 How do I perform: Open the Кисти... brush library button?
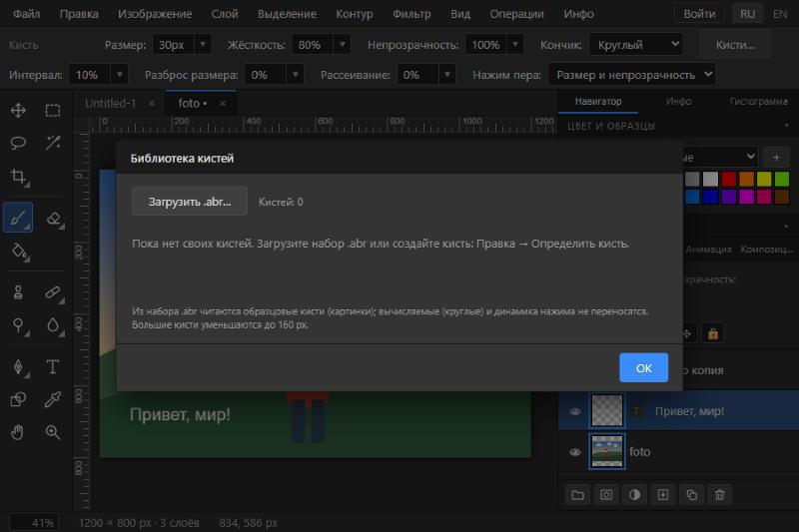pyautogui.click(x=735, y=45)
